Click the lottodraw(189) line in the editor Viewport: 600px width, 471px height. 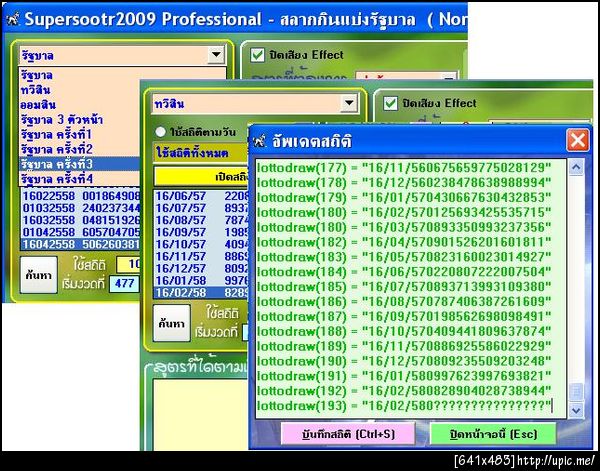(404, 346)
